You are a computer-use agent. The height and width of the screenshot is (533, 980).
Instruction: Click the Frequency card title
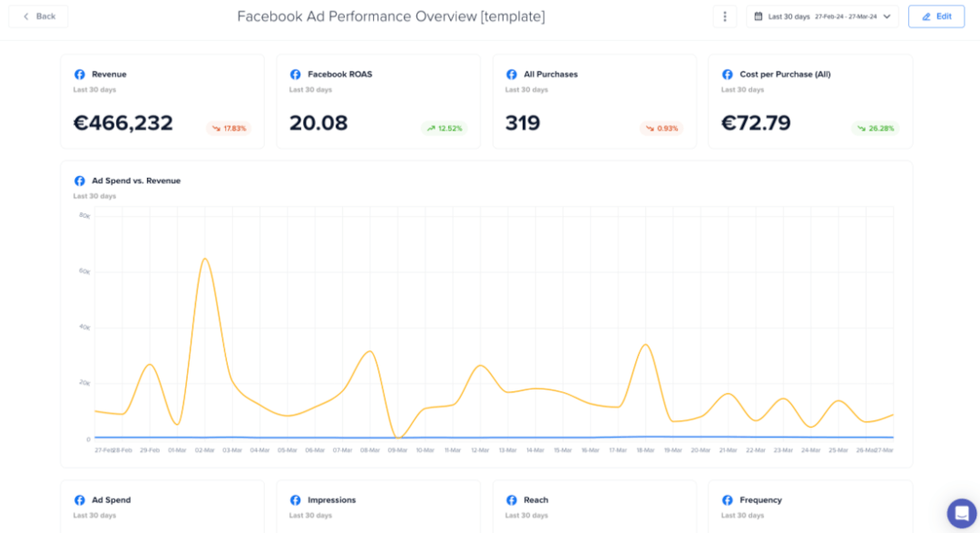pyautogui.click(x=760, y=499)
